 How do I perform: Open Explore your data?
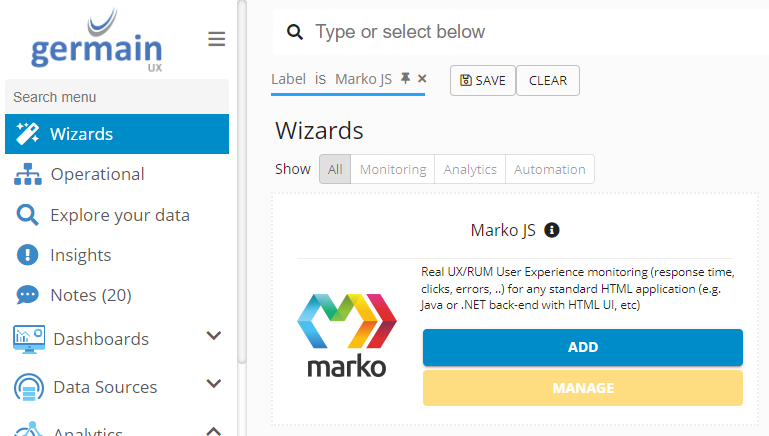[x=119, y=215]
